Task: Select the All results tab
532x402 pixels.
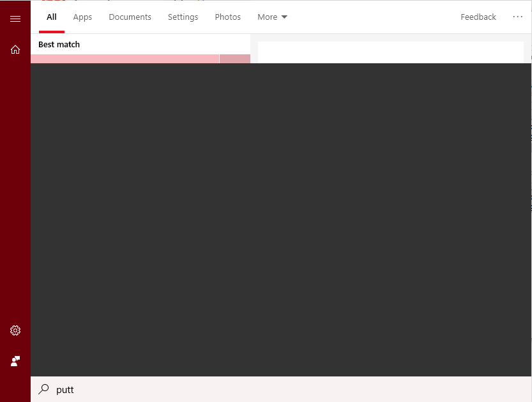Action: [51, 17]
